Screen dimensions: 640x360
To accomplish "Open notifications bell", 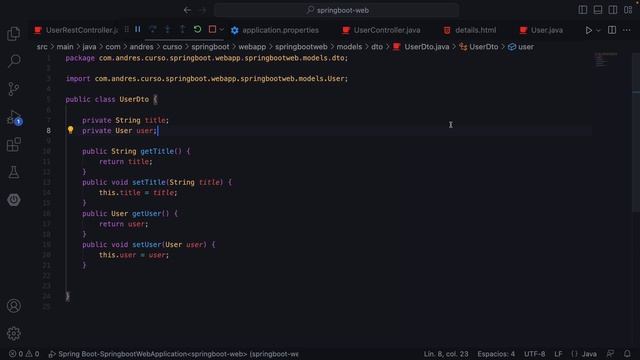I will click(627, 354).
